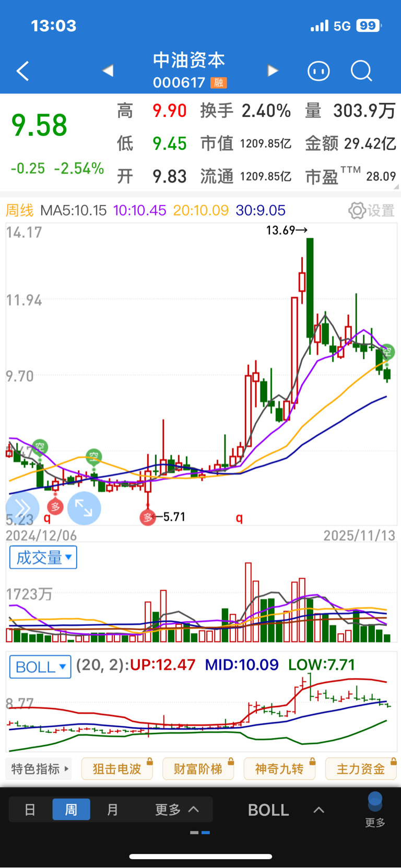401x868 pixels.
Task: Select the 月 monthly period tab
Action: point(112,810)
